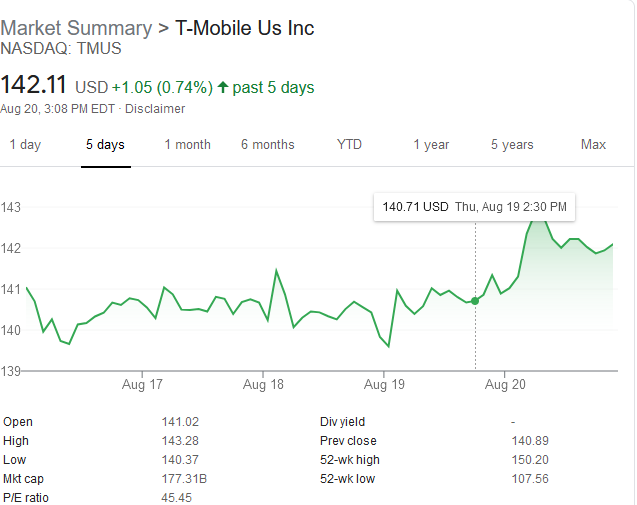
Task: Click the Aug 17 date label
Action: click(144, 384)
